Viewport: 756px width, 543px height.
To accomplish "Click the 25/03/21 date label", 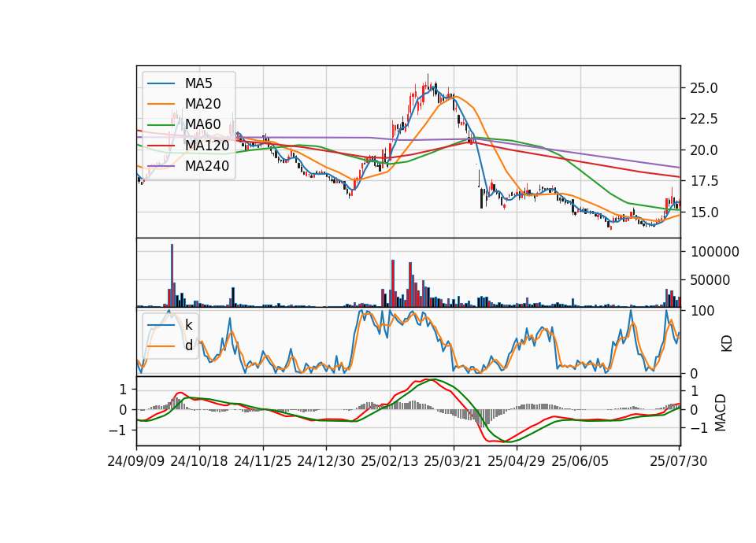I will (x=453, y=461).
